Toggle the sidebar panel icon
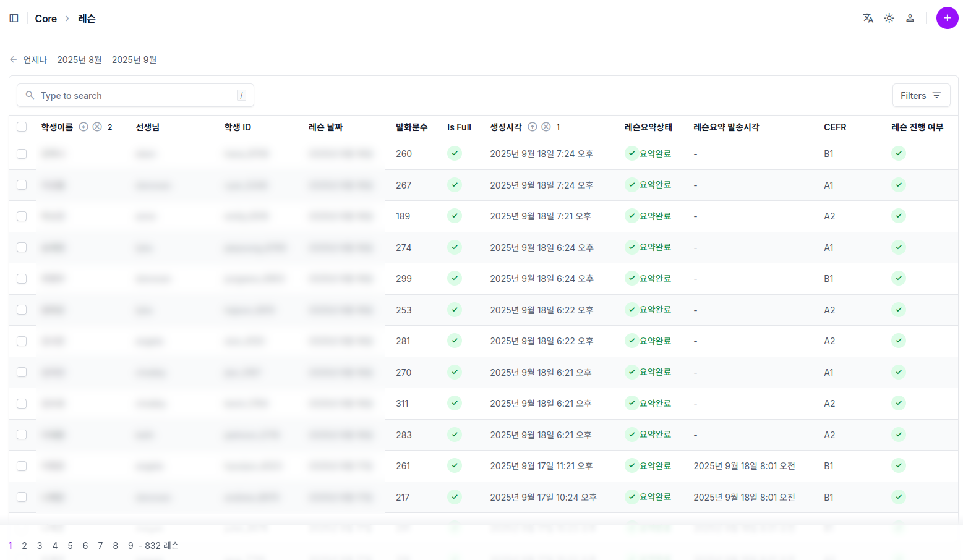The width and height of the screenshot is (963, 560). click(14, 19)
